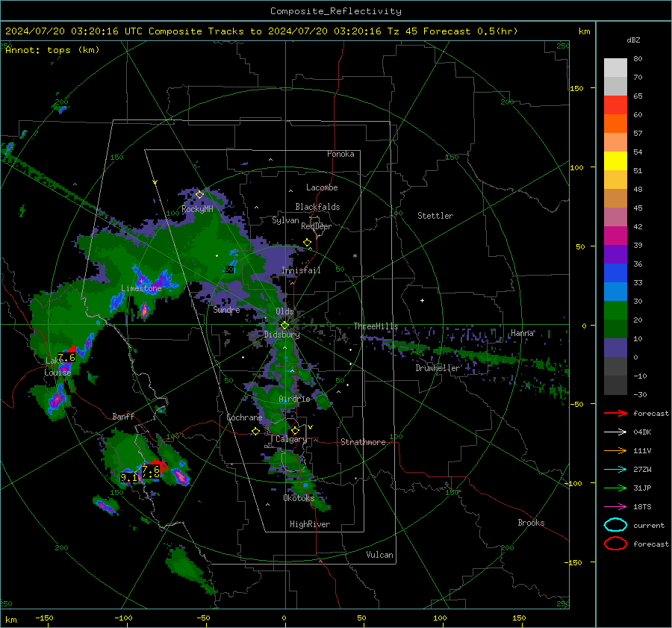672x628 pixels.
Task: Click the 'Annot: tops (km)' annotation label
Action: coord(52,50)
